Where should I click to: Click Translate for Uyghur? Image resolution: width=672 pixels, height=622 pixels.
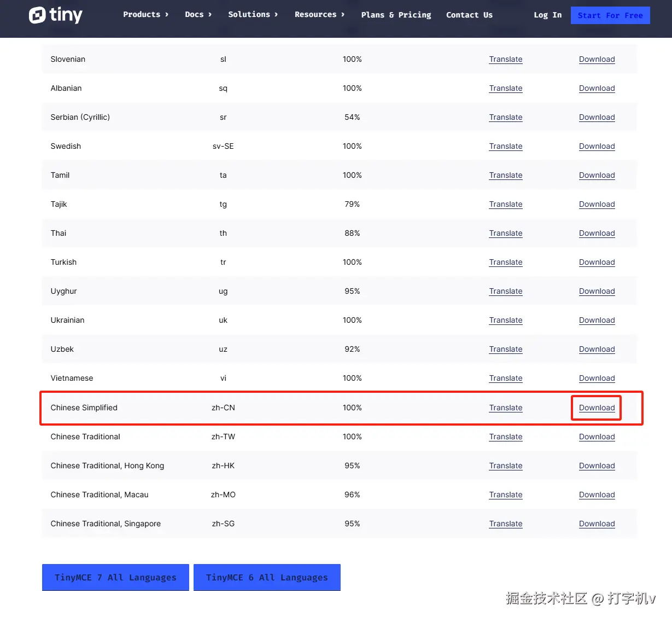506,291
